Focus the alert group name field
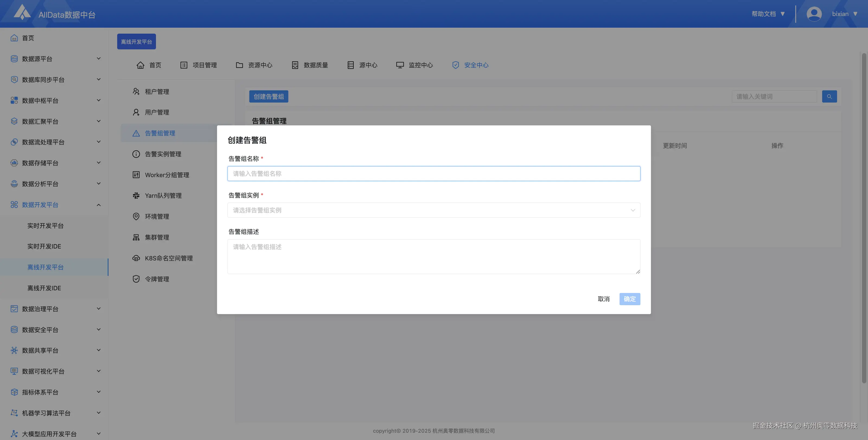 point(434,174)
